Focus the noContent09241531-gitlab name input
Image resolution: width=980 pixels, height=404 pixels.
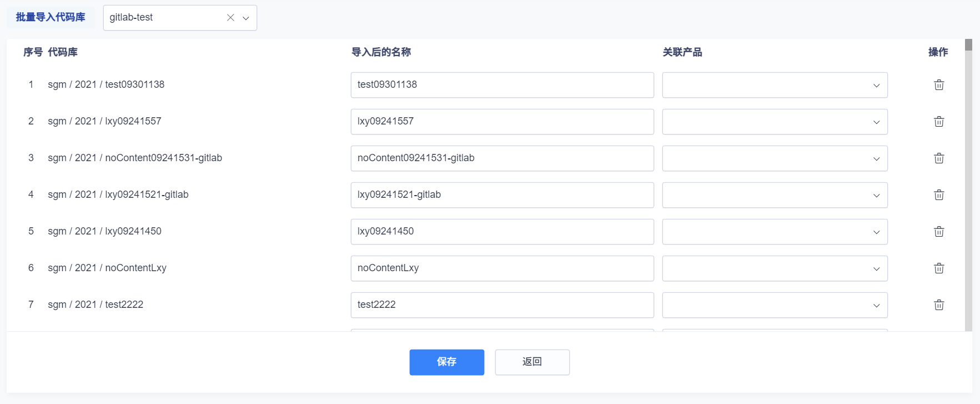pyautogui.click(x=502, y=158)
